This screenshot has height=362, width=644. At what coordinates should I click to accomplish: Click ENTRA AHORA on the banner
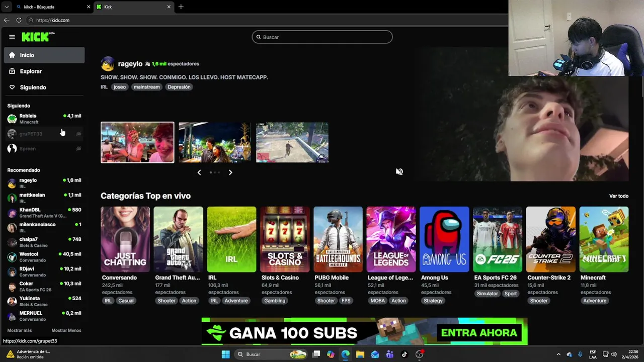(x=479, y=333)
